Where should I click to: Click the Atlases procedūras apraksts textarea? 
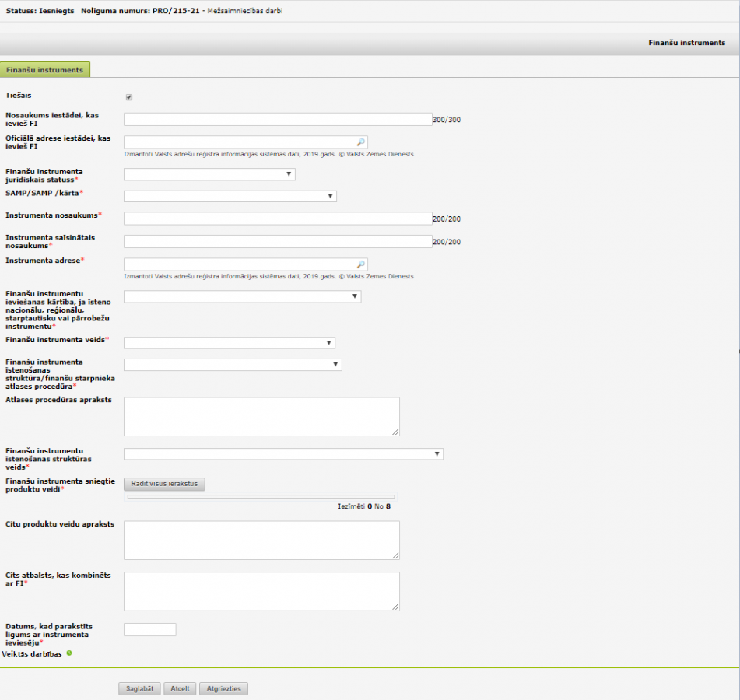(261, 417)
